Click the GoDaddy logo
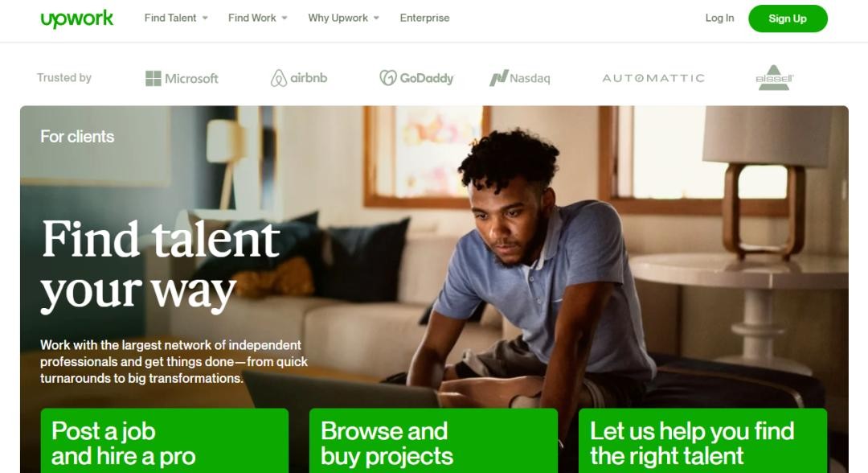Screen dimensions: 868x473 [417, 78]
